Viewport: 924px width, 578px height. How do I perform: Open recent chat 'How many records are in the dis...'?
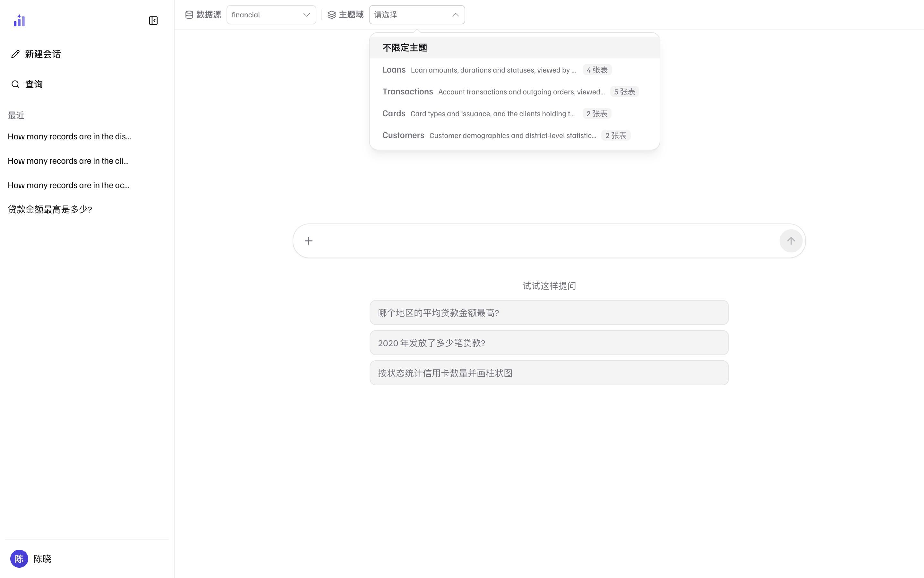pos(70,136)
